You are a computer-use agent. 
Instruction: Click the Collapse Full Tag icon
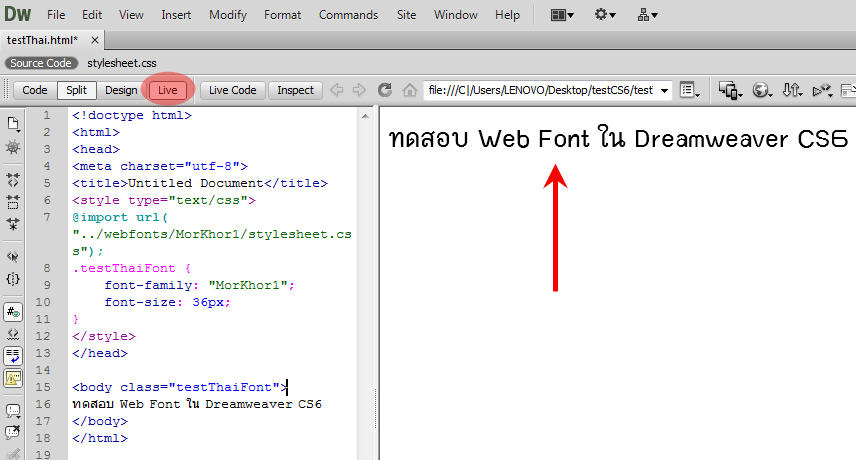(13, 180)
